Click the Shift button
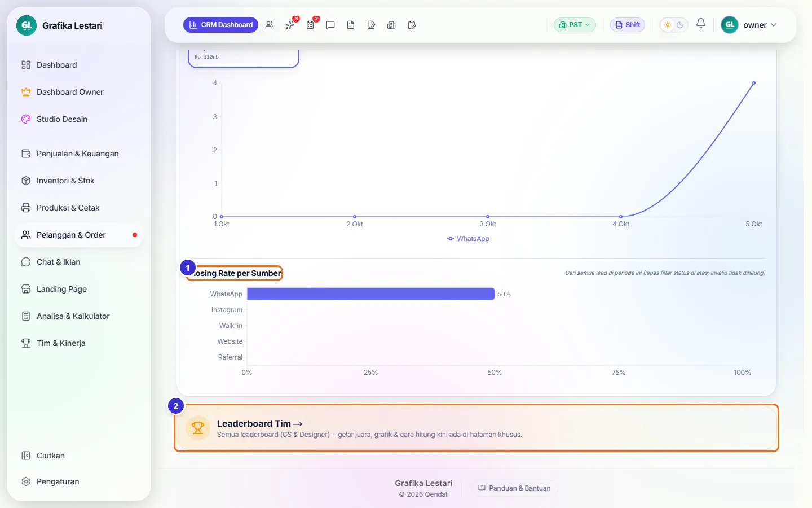812x508 pixels. point(628,25)
